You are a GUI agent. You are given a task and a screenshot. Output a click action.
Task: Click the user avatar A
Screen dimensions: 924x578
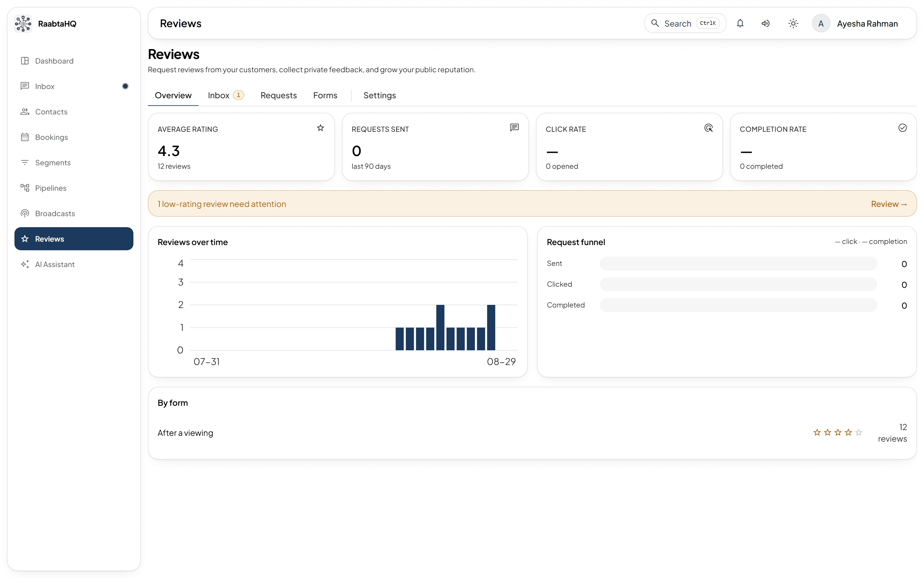[821, 24]
